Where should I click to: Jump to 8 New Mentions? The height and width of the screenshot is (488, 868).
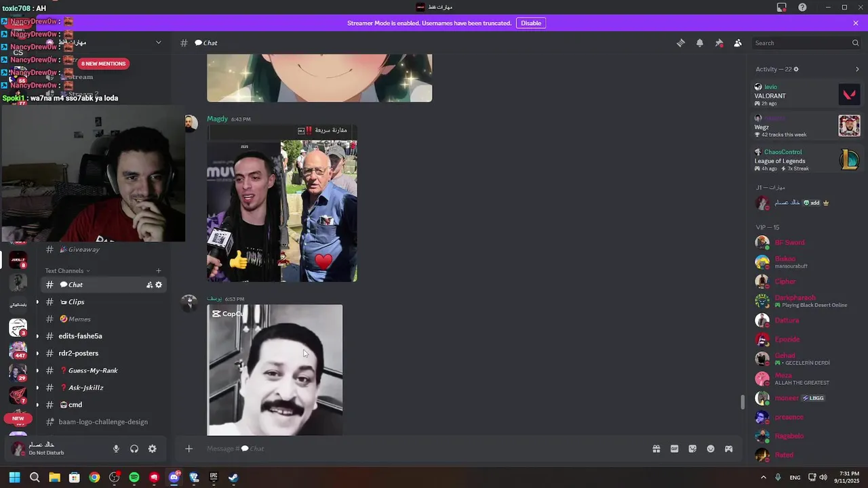103,64
